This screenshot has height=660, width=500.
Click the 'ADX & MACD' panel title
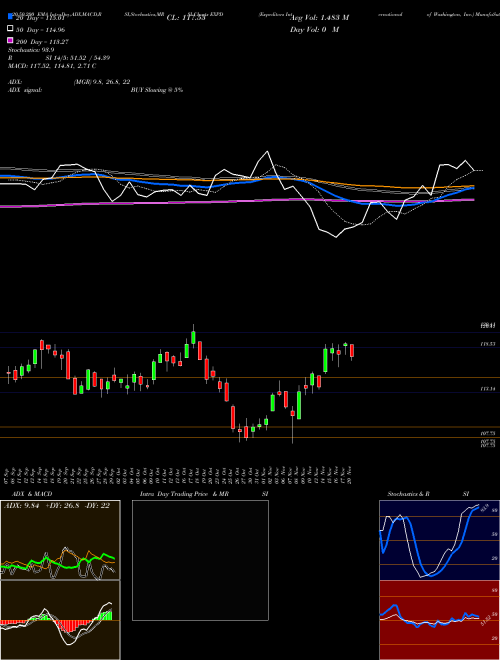(x=32, y=494)
